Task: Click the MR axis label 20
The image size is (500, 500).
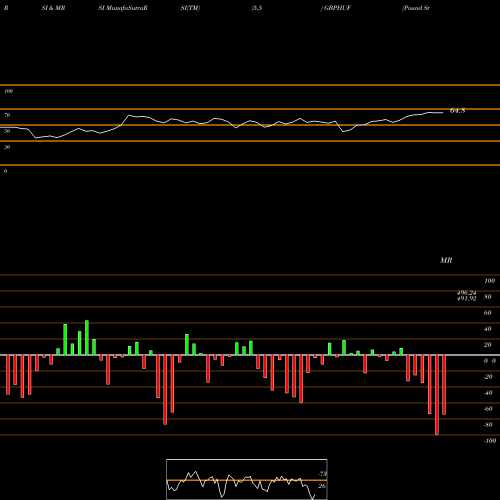Action: (x=487, y=345)
